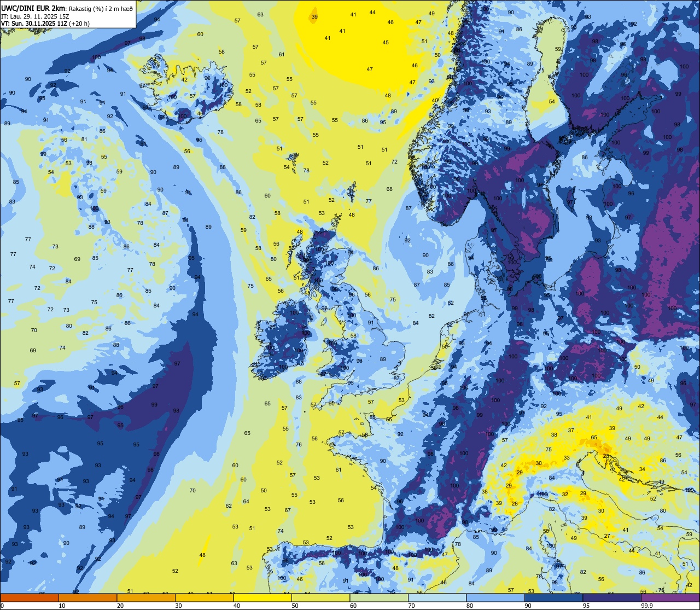700x610 pixels.
Task: Click the '45' humidity value in the Norwegian Sea
Action: (x=386, y=42)
